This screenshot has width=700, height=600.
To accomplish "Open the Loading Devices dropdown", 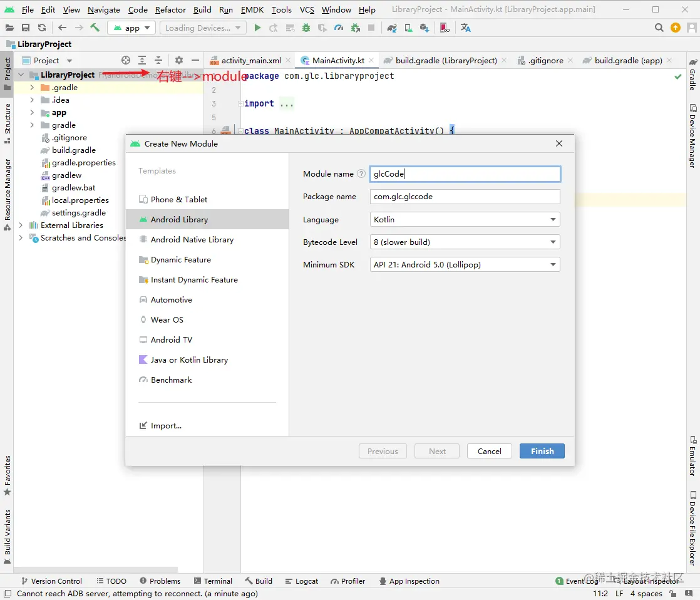I will click(203, 28).
